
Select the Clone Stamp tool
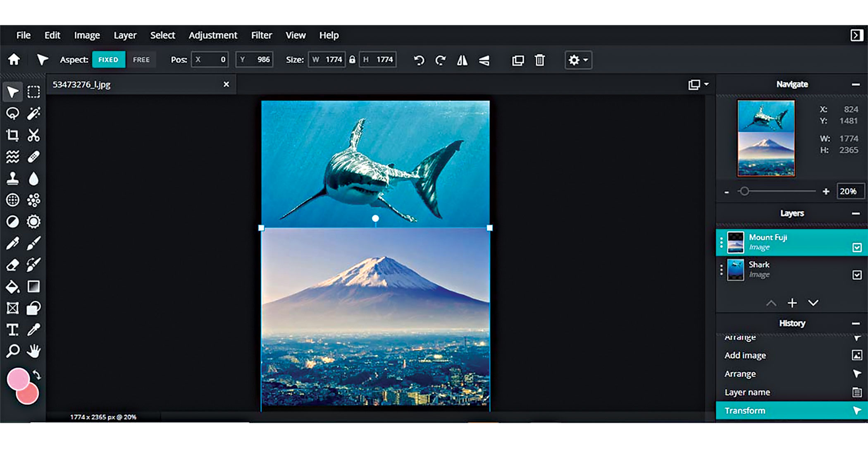tap(12, 179)
